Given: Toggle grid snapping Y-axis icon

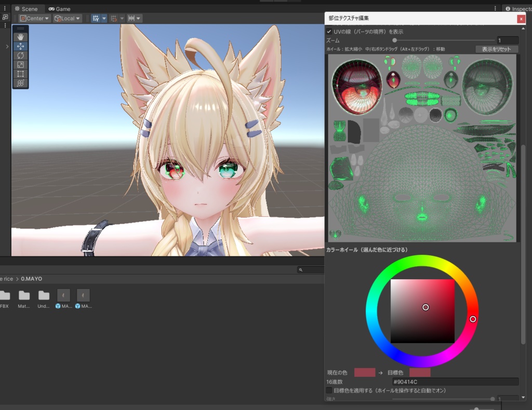Looking at the screenshot, I should coord(96,18).
